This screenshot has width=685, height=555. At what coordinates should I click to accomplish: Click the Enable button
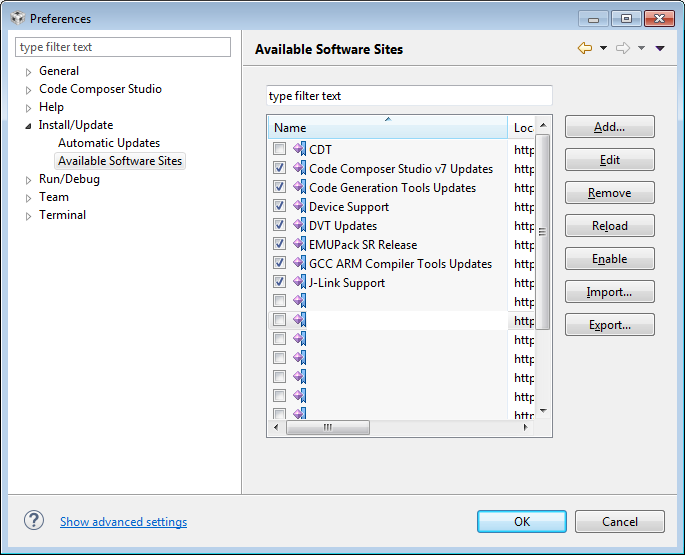click(609, 259)
